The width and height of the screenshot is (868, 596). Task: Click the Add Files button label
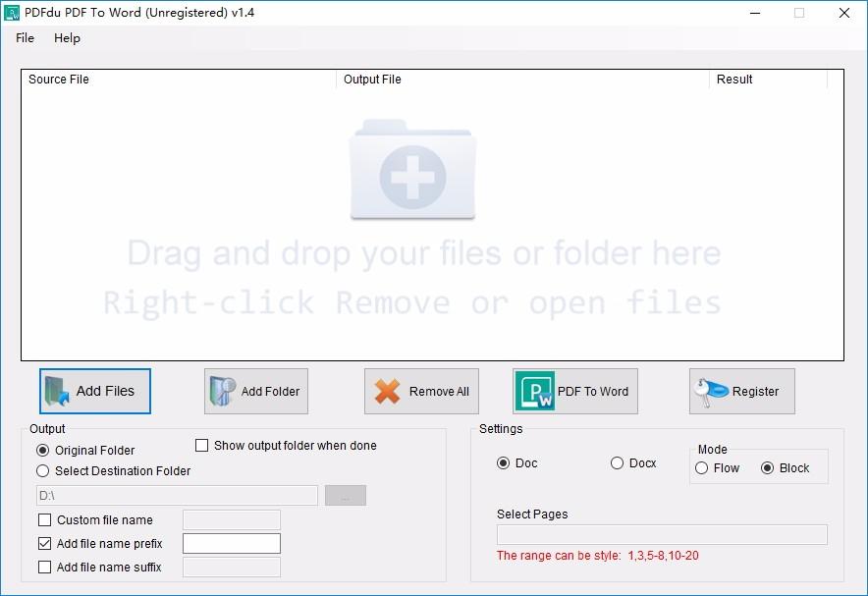[x=105, y=391]
